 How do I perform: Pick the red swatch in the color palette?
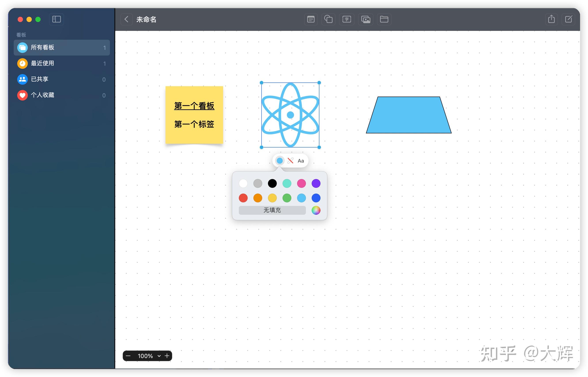pyautogui.click(x=243, y=198)
